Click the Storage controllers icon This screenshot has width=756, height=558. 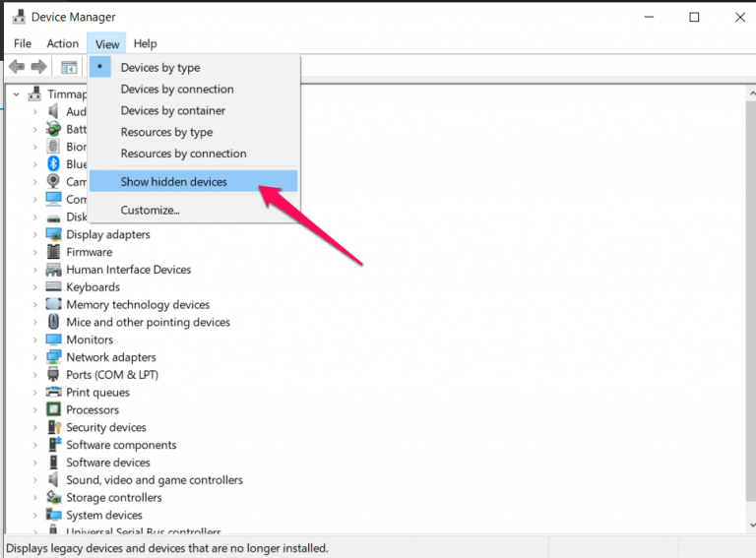pos(53,497)
